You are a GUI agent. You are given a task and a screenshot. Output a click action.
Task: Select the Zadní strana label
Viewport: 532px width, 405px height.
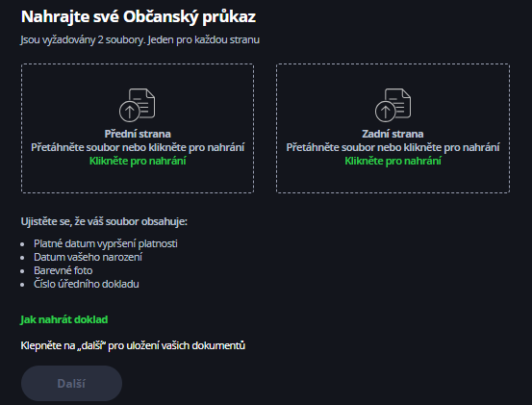393,134
